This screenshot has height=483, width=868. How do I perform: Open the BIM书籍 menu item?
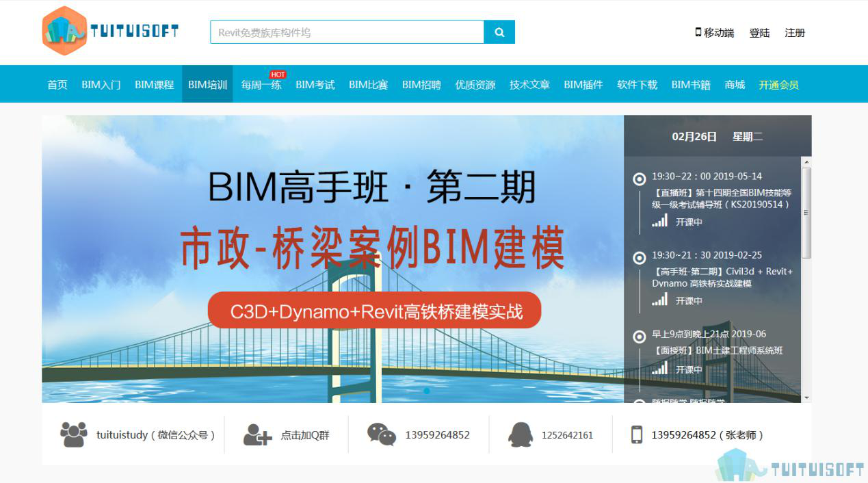click(x=691, y=85)
